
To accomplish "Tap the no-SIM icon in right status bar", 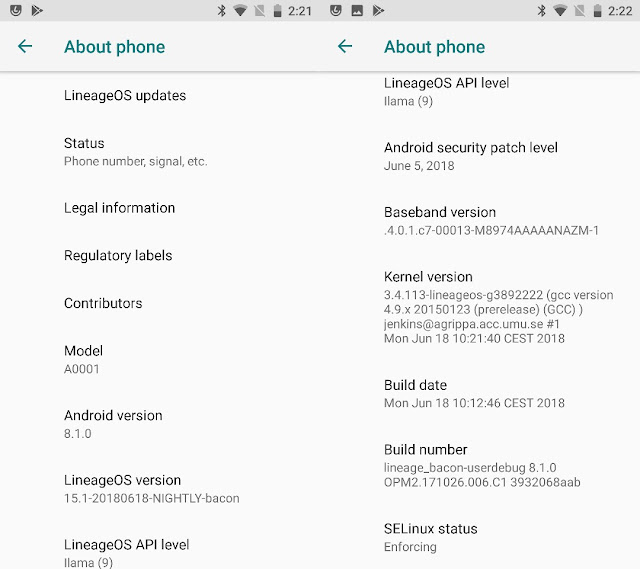I will tap(580, 11).
